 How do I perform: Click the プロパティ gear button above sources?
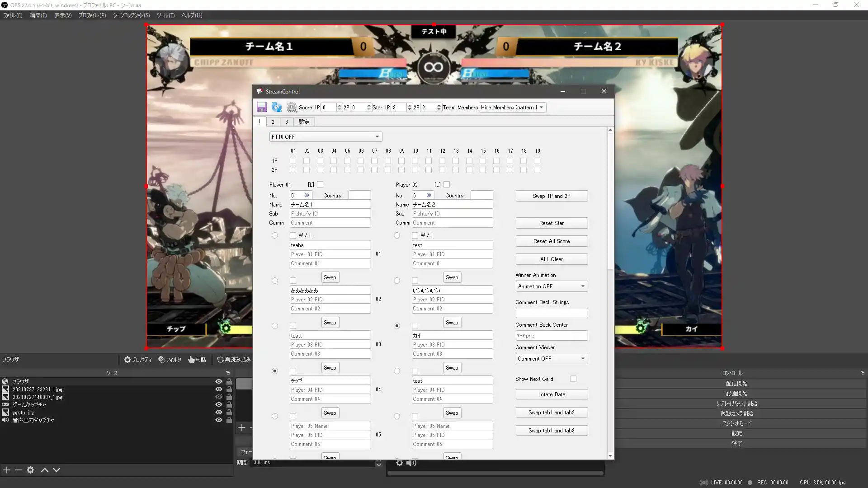click(138, 360)
